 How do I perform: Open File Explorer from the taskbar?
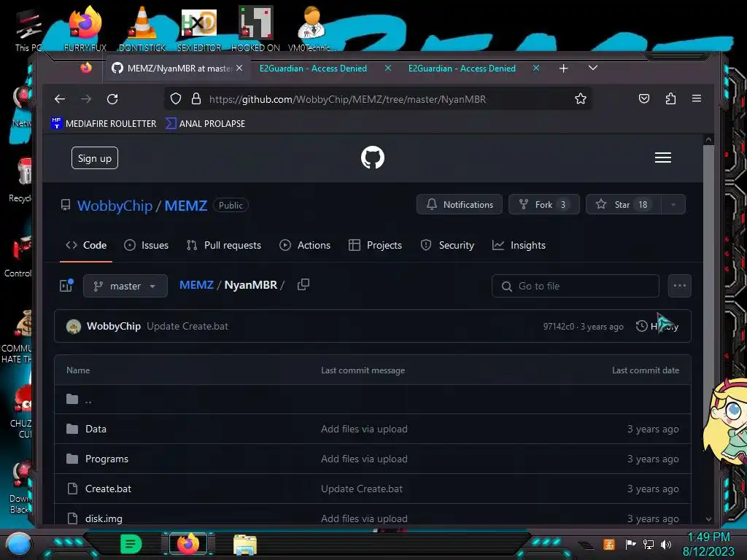(245, 544)
